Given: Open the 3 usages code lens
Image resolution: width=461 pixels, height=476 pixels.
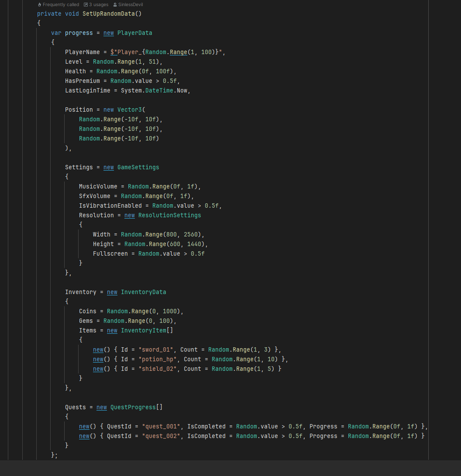Looking at the screenshot, I should coord(96,4).
